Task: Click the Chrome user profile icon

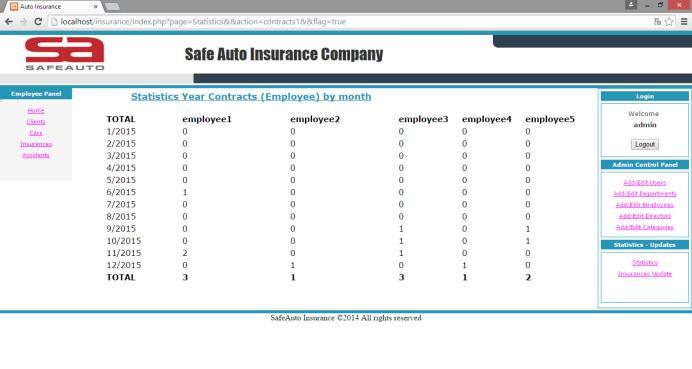Action: click(631, 5)
